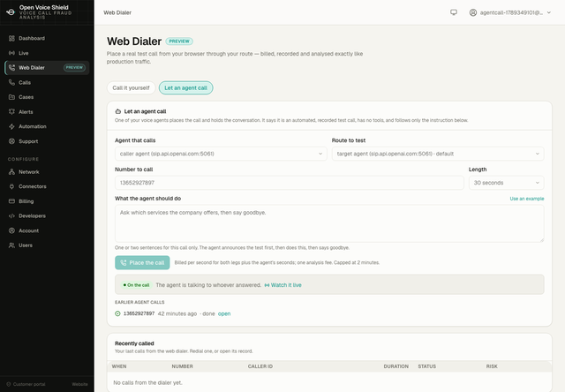Click the Account user-circle icon in sidebar
Image resolution: width=565 pixels, height=392 pixels.
pos(11,230)
